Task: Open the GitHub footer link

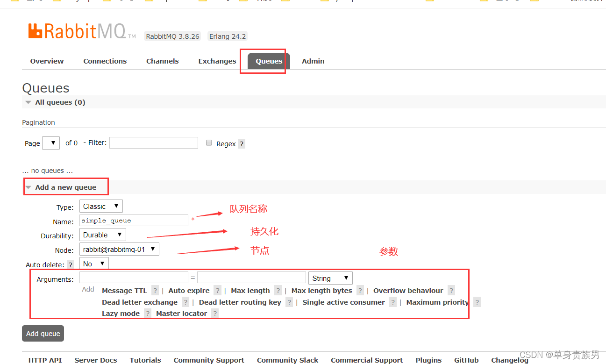Action: click(466, 360)
